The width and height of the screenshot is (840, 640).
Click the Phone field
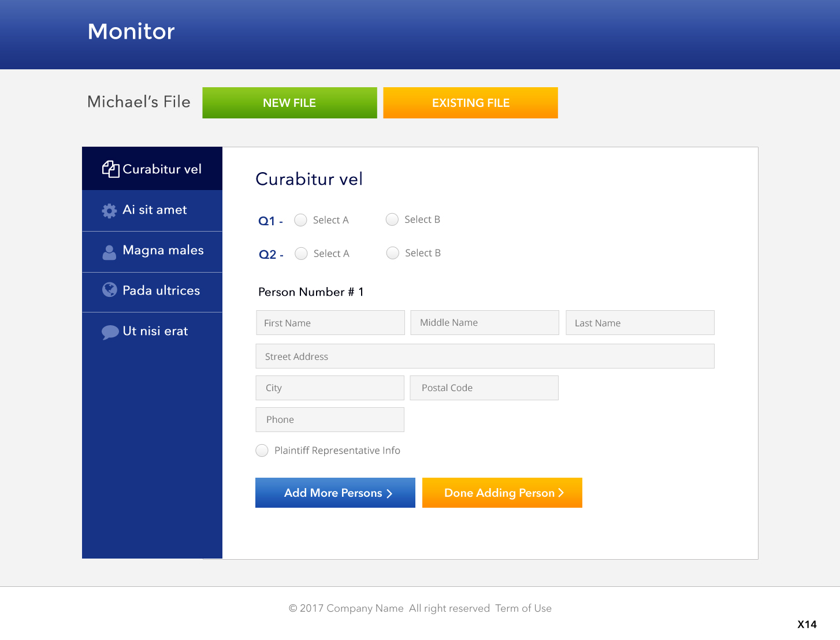tap(330, 420)
